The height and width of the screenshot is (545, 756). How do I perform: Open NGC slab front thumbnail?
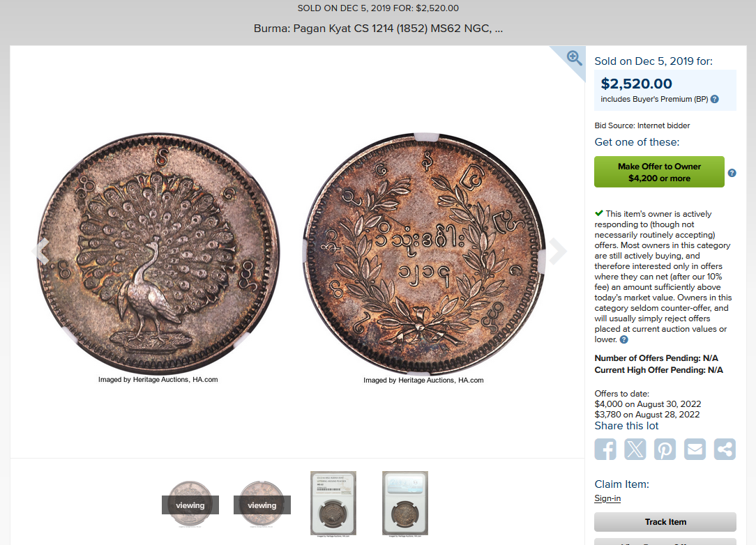(333, 504)
